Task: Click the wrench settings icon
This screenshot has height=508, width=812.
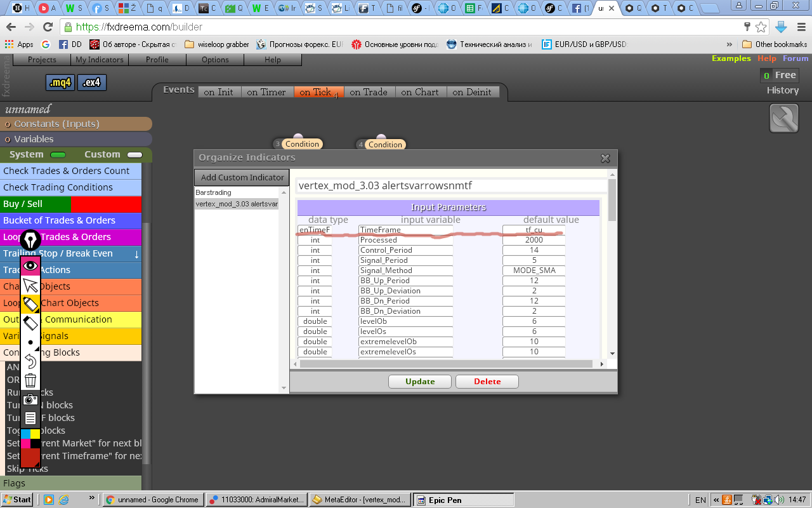Action: click(784, 118)
